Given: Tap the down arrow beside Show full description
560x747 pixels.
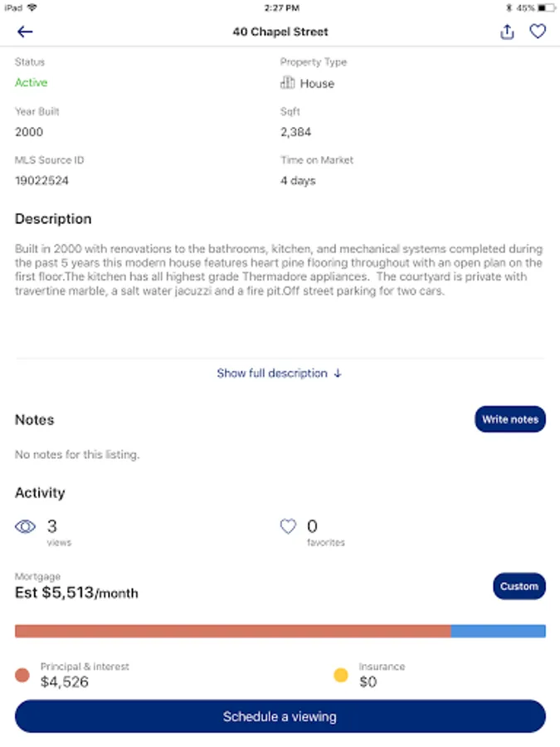Looking at the screenshot, I should (x=338, y=373).
